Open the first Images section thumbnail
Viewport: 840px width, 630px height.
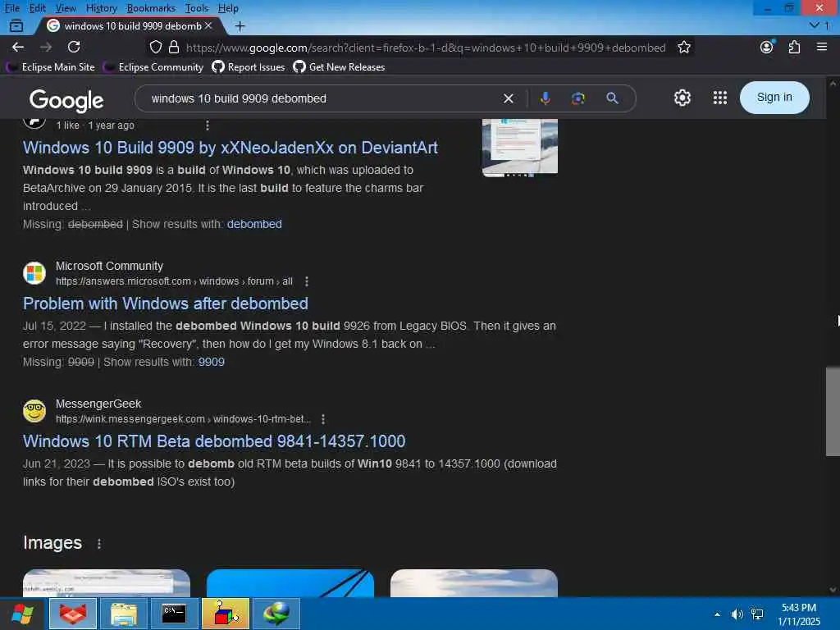point(107,583)
